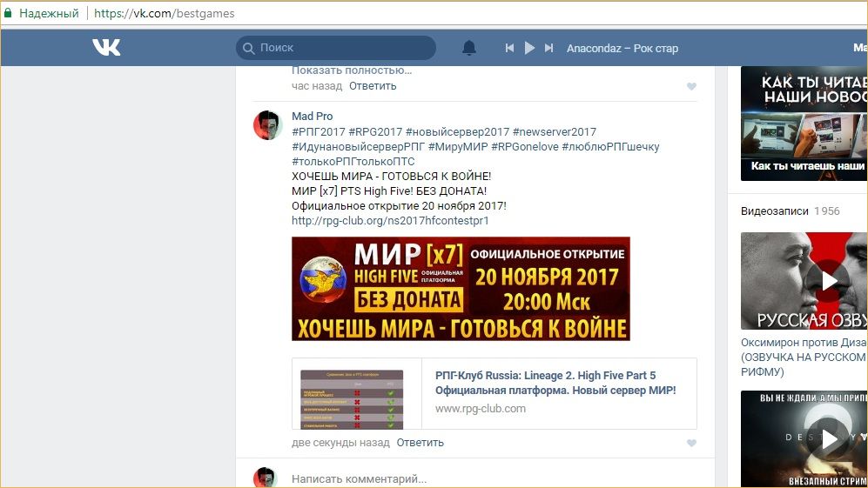
Task: Open Anacondaz – Рок стар track title
Action: click(x=622, y=48)
